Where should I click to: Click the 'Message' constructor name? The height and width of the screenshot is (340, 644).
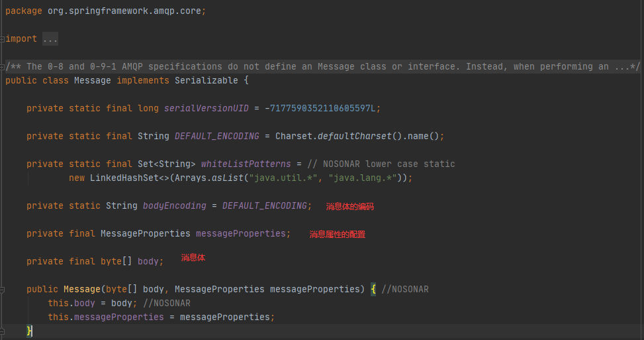pyautogui.click(x=81, y=290)
